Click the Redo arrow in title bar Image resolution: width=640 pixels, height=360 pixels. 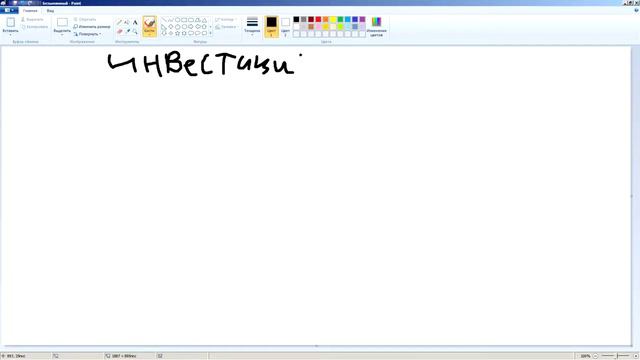30,3
